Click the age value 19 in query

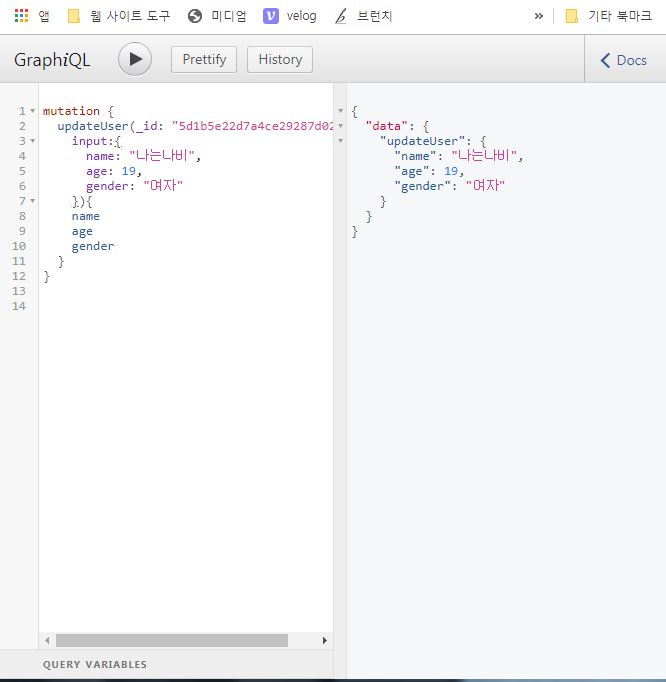pos(129,171)
